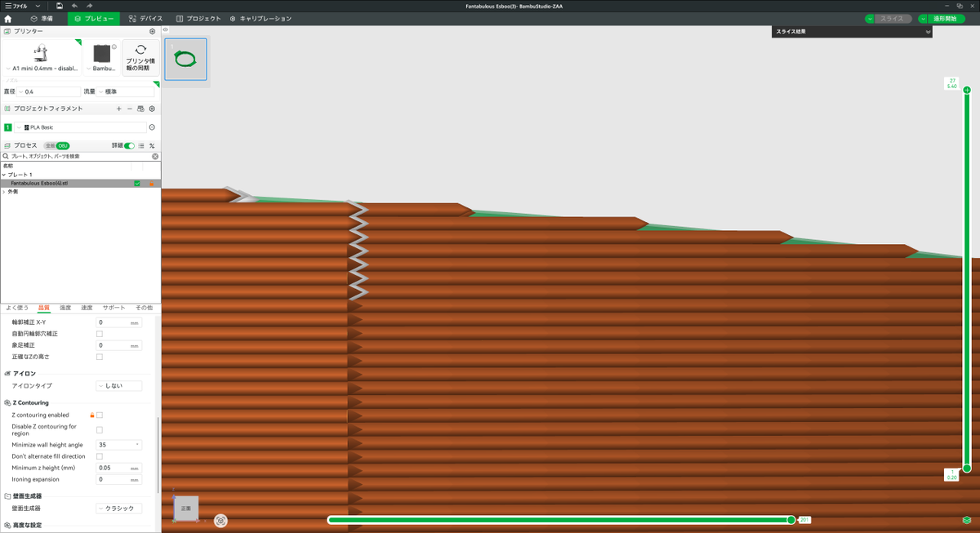The image size is (980, 533).
Task: Open printer settings gear in プリンター header
Action: click(152, 31)
